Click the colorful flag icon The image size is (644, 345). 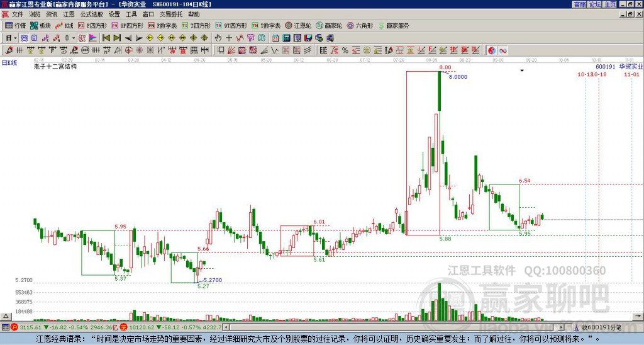click(93, 38)
